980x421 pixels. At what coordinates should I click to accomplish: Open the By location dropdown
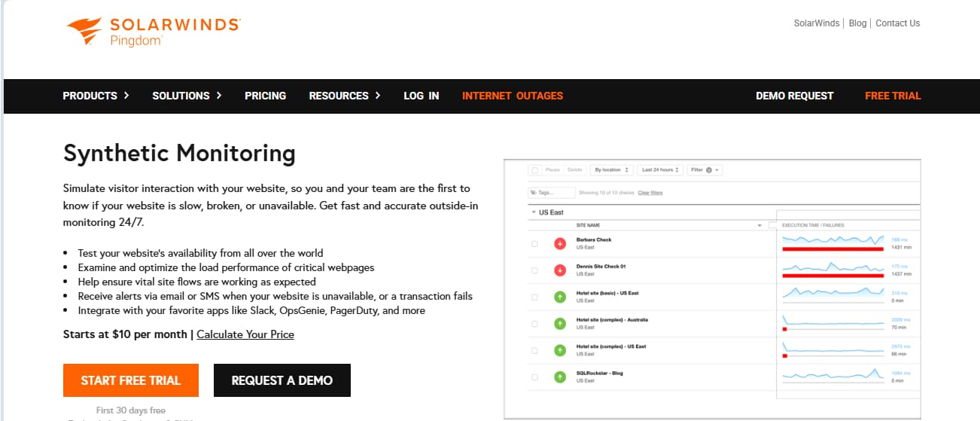[611, 170]
